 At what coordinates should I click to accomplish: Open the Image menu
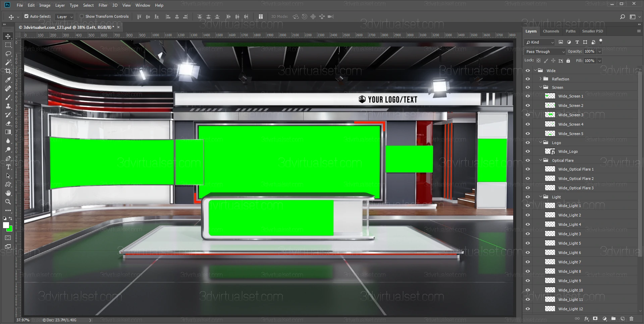coord(45,5)
